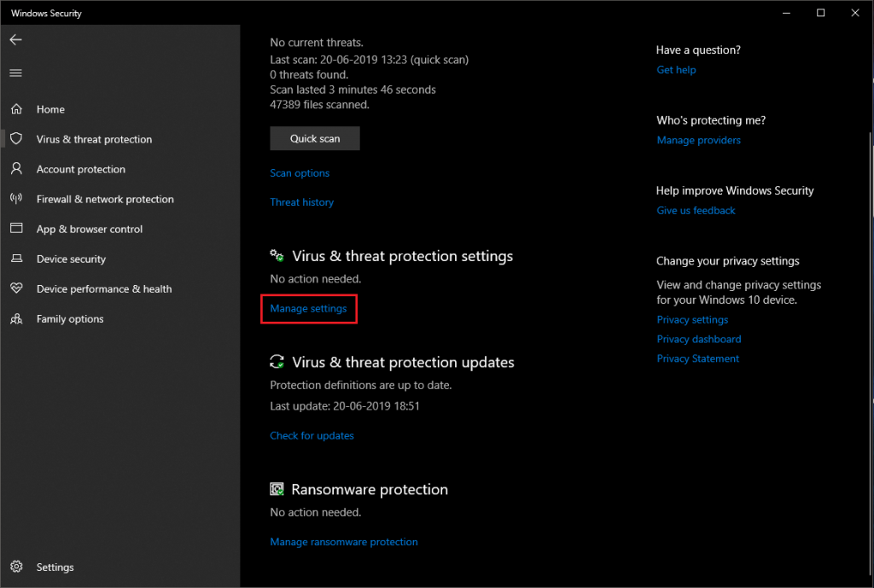Open the hamburger navigation menu

pos(15,73)
